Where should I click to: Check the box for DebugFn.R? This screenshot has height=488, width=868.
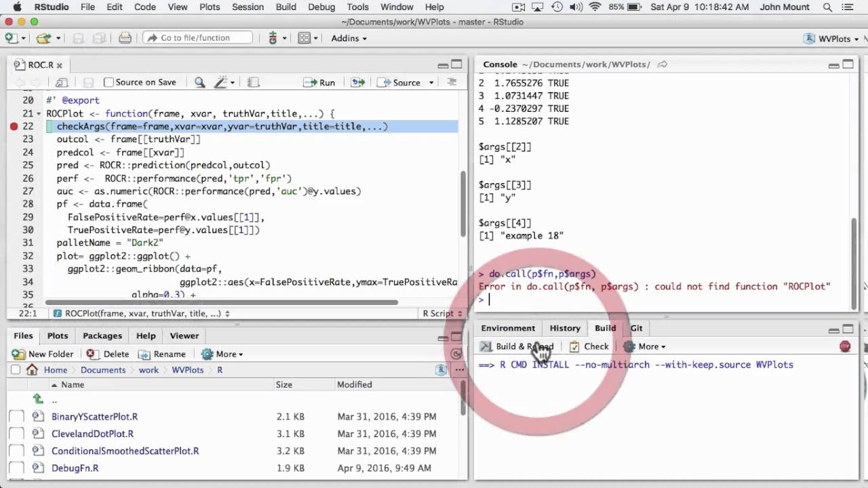17,468
